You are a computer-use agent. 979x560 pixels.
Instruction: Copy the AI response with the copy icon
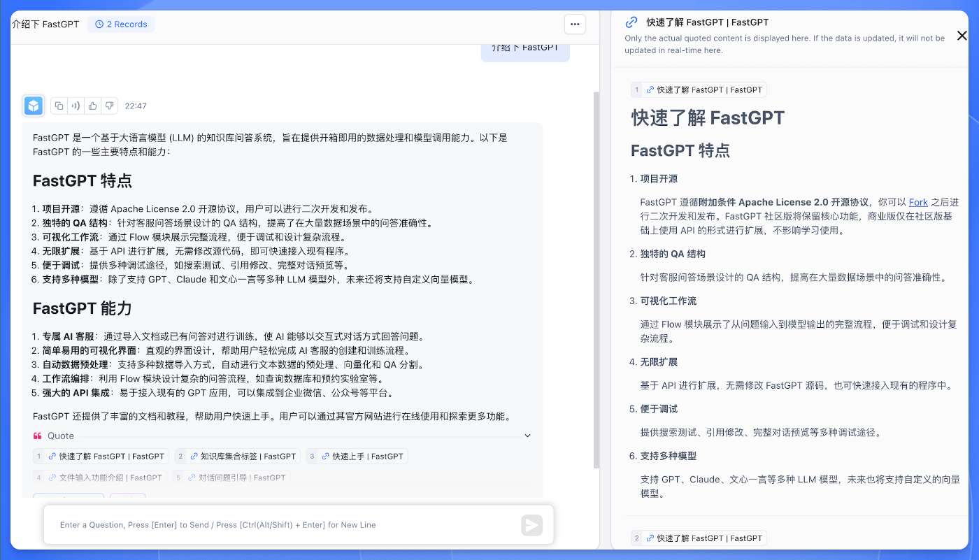click(59, 106)
